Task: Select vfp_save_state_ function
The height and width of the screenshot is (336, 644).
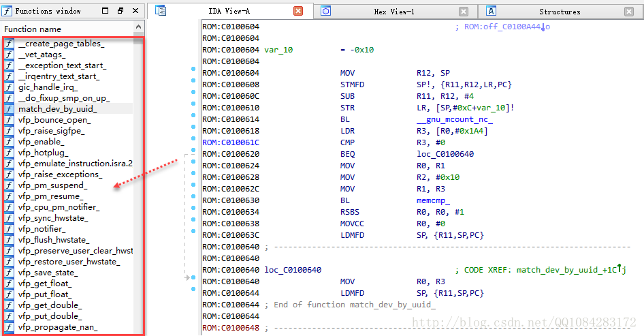Action: [x=48, y=273]
